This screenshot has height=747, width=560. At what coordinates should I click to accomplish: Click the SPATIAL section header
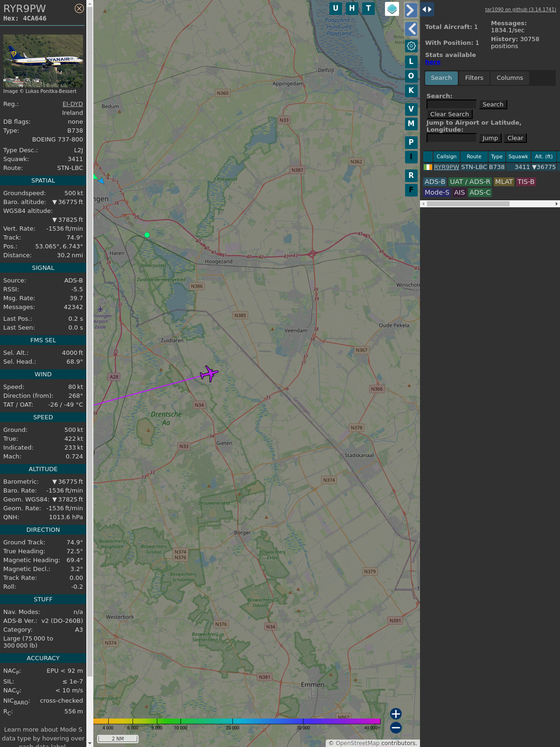coord(43,181)
